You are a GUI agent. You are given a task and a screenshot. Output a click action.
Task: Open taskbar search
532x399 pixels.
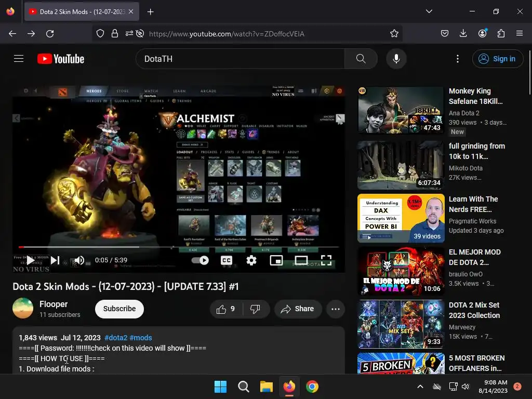[243, 387]
